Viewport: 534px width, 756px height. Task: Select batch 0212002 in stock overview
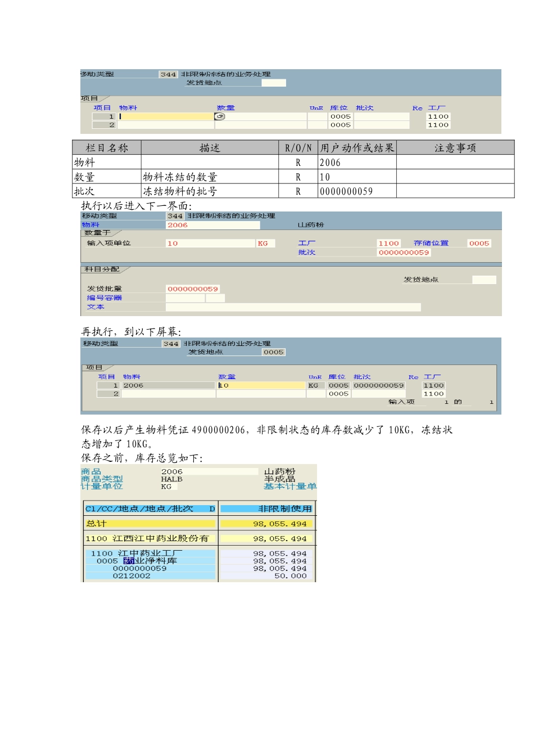[150, 576]
